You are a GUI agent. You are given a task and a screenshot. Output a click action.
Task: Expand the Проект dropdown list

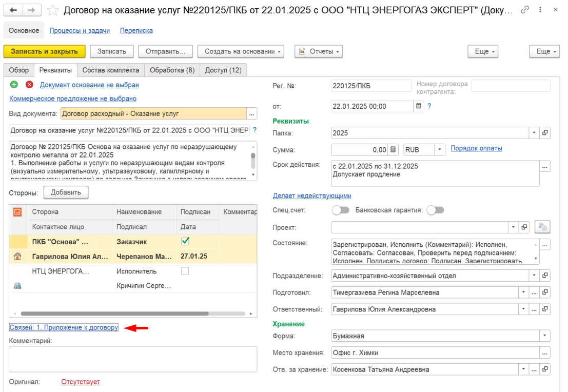point(513,227)
